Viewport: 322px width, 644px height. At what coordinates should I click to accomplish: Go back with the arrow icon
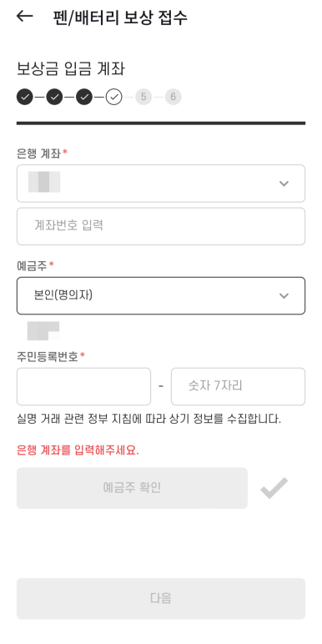(x=24, y=16)
